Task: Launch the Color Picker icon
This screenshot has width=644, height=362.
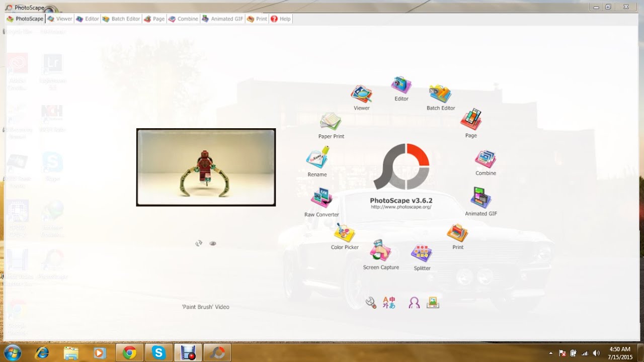Action: click(x=345, y=233)
